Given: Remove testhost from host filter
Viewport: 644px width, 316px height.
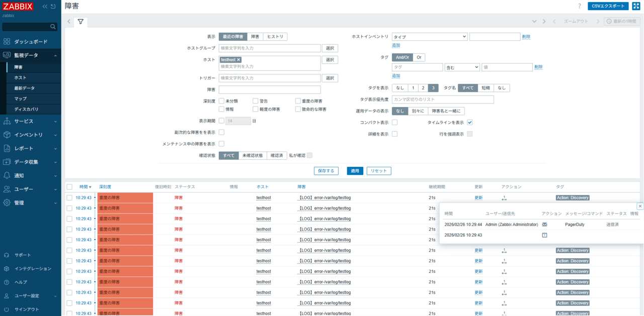Looking at the screenshot, I should coord(238,60).
